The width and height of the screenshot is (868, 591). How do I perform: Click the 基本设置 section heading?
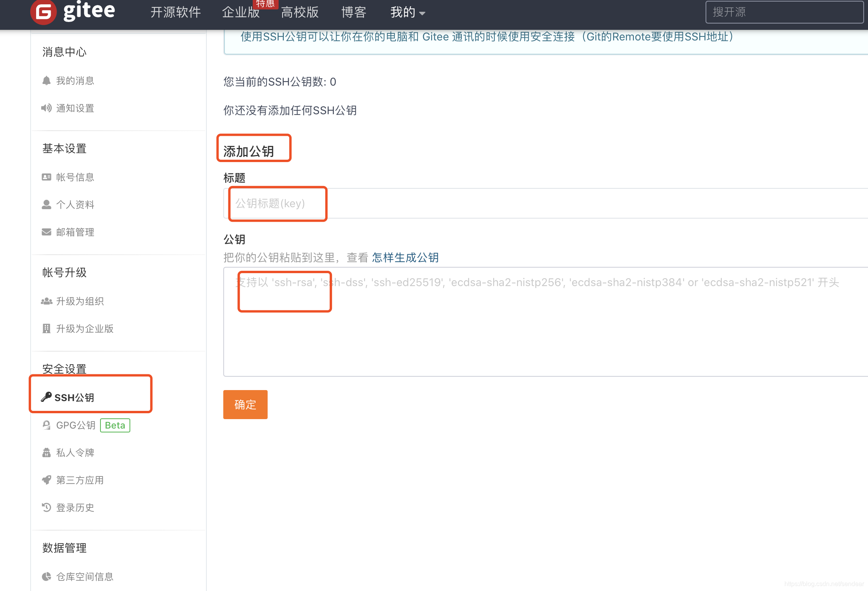click(64, 148)
